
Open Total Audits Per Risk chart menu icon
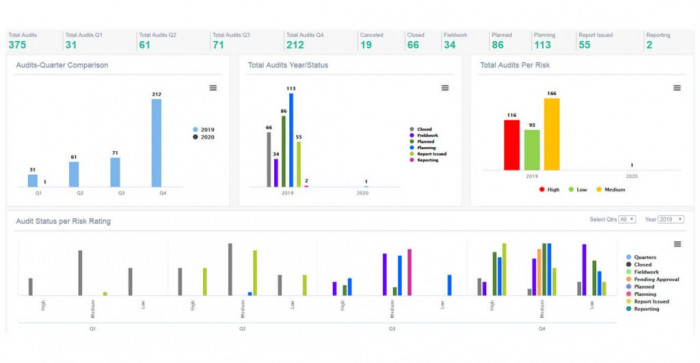[x=677, y=88]
